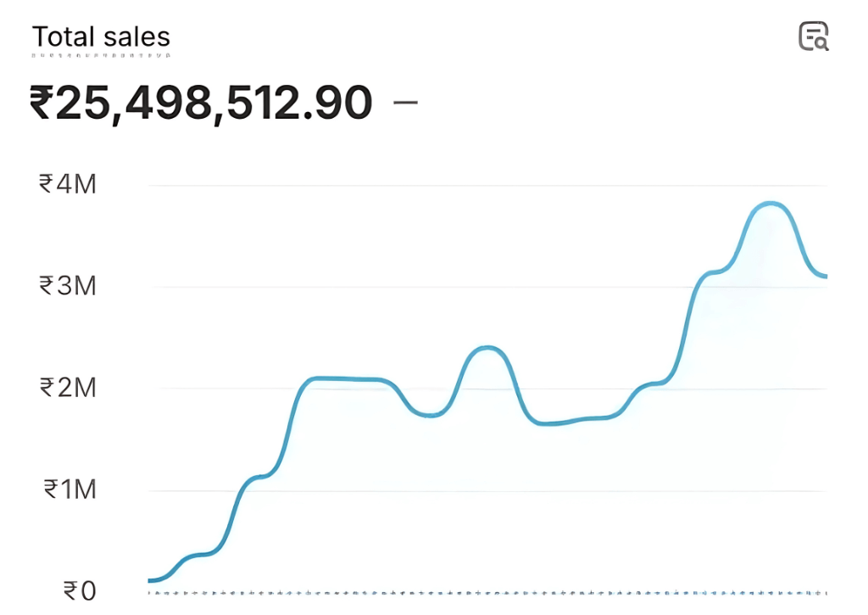The image size is (868, 615).
Task: Click the line's shoulder just above ₹3M
Action: pos(716,271)
